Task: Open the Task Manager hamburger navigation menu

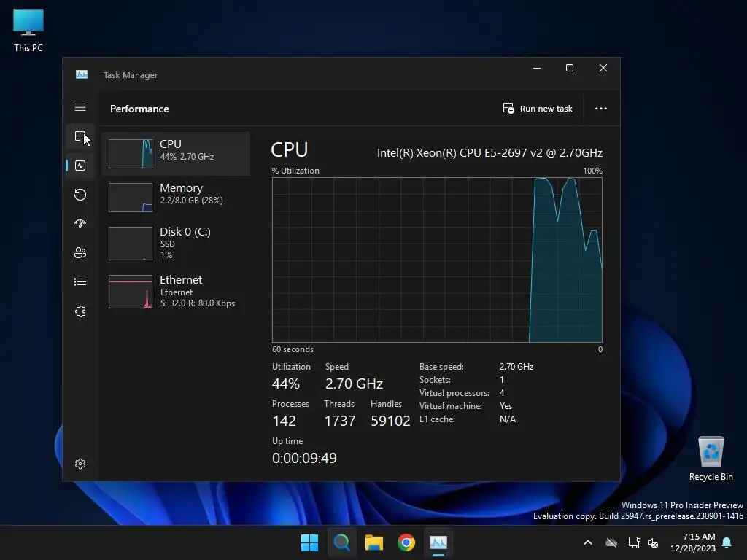Action: point(80,107)
